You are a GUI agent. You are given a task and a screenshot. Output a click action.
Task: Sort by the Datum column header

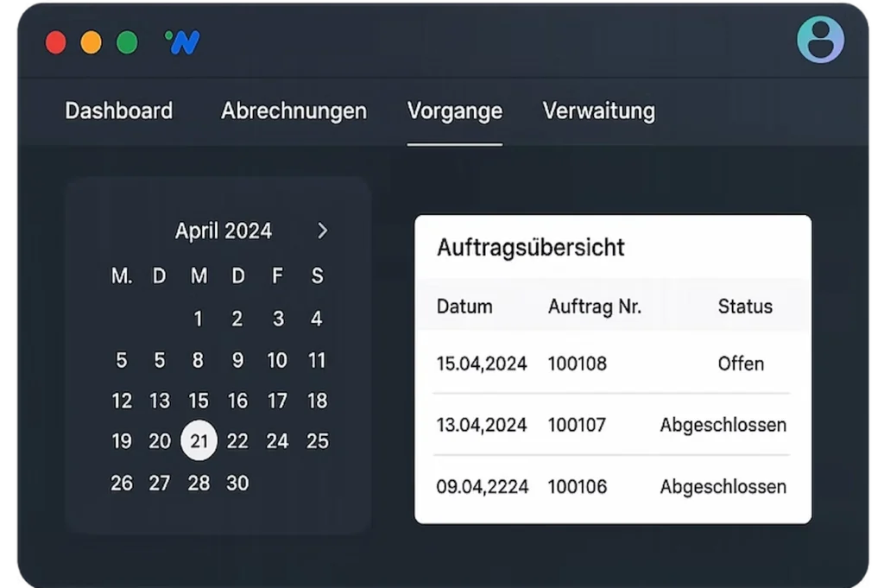coord(464,307)
